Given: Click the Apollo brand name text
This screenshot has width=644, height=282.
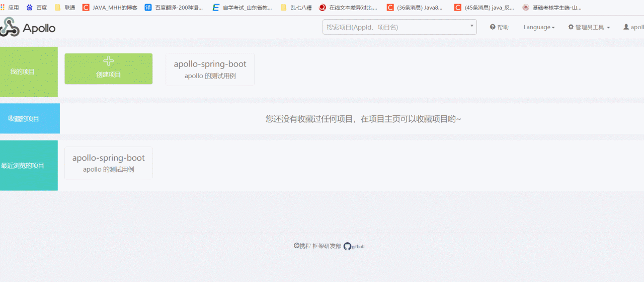Looking at the screenshot, I should coord(39,28).
